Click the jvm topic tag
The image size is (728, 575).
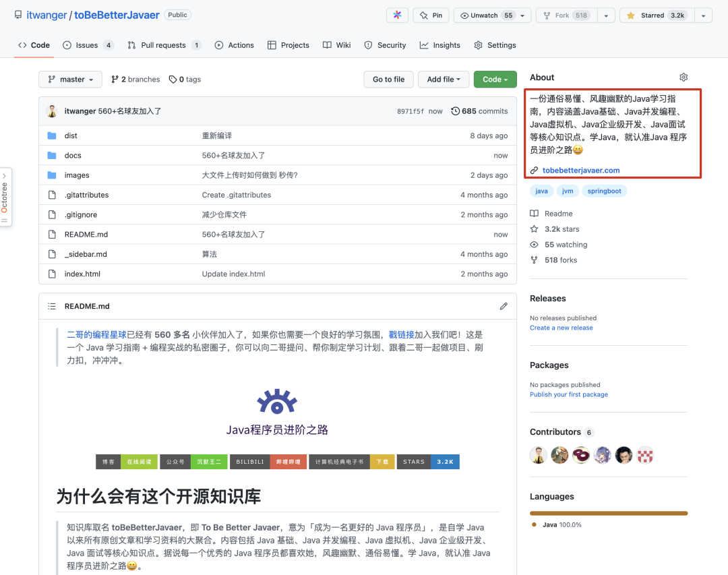coord(568,191)
